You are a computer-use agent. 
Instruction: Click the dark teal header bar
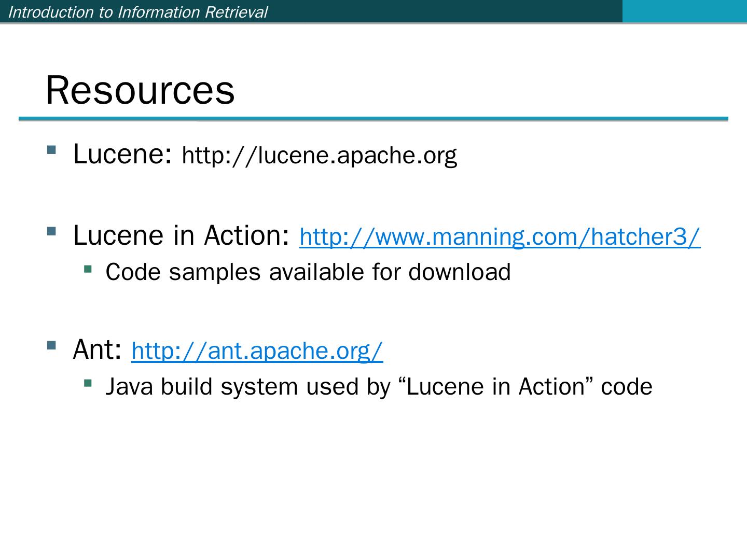click(x=441, y=11)
